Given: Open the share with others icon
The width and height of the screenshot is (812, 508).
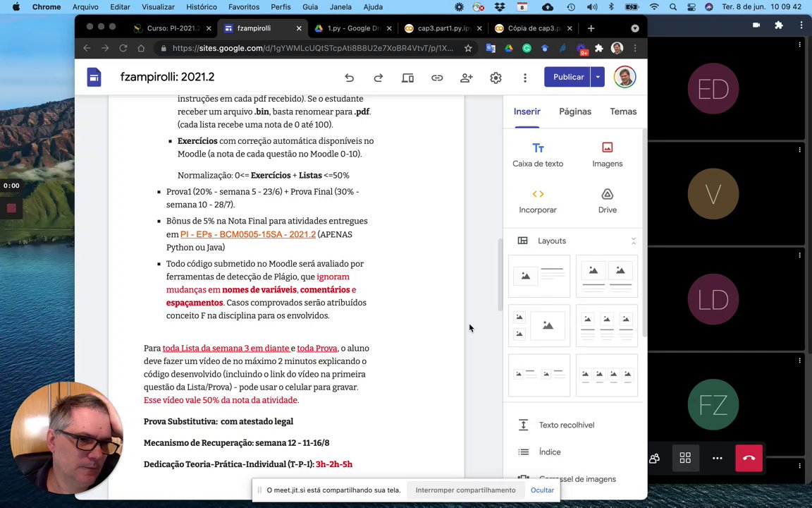Looking at the screenshot, I should 466,78.
